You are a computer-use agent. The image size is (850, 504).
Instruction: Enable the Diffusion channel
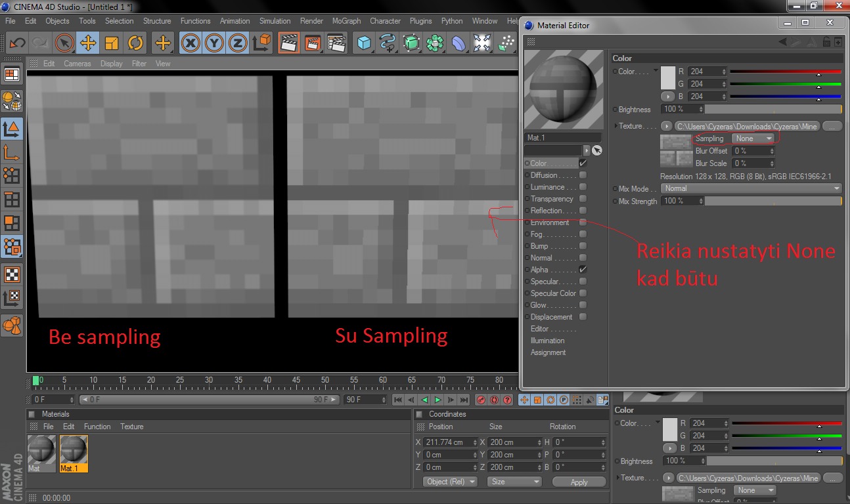pyautogui.click(x=583, y=175)
